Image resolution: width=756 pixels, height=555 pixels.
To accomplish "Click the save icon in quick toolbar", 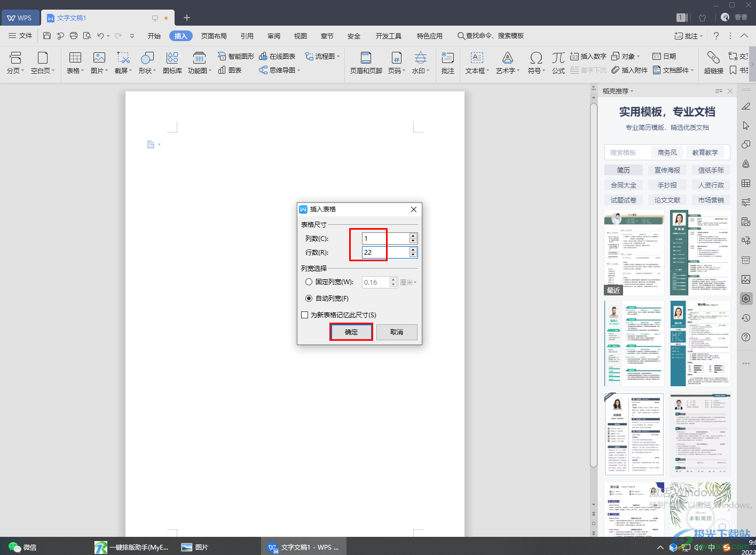I will (47, 36).
